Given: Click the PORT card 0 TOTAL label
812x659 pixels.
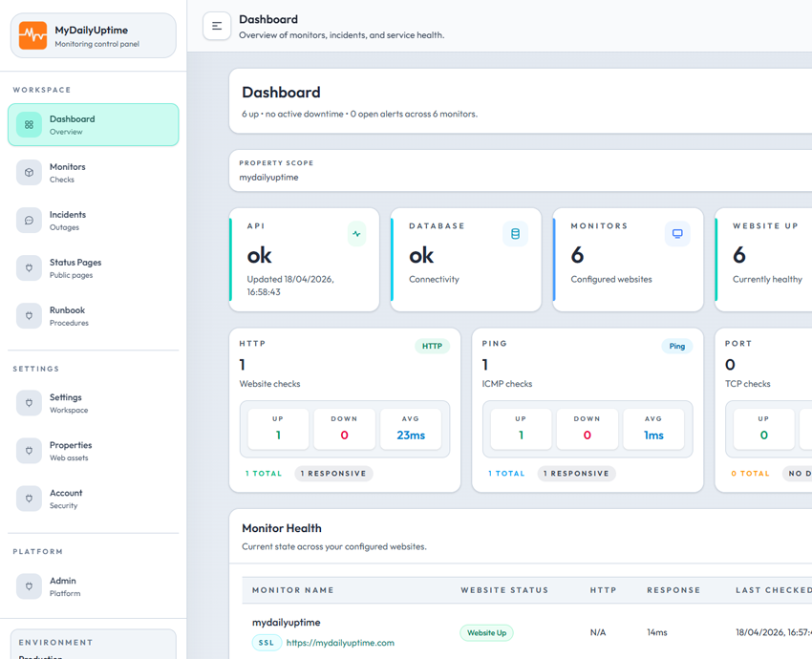Looking at the screenshot, I should [x=750, y=474].
